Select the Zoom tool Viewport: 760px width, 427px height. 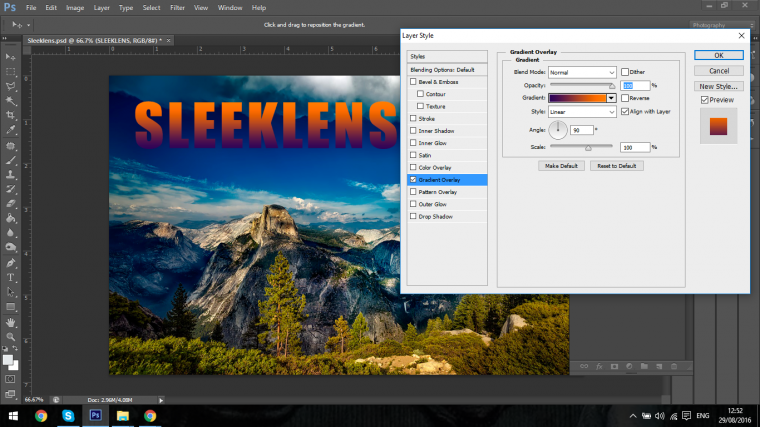click(10, 337)
